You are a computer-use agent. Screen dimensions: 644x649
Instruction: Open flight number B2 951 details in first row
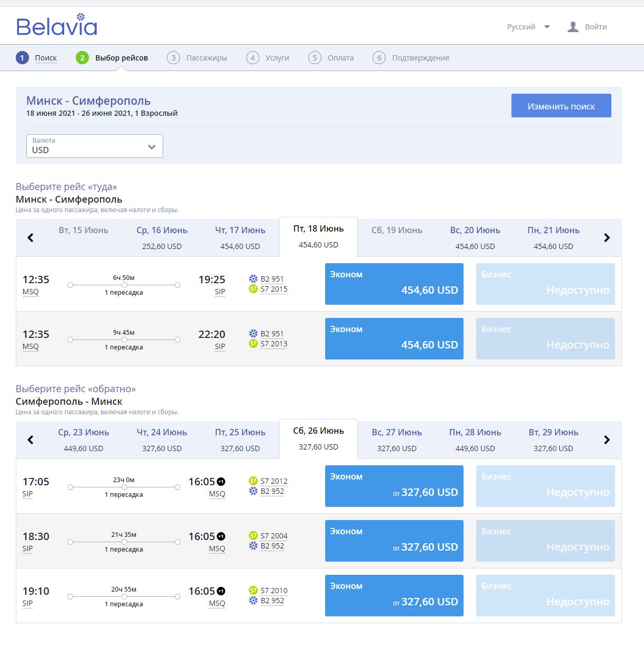coord(272,279)
